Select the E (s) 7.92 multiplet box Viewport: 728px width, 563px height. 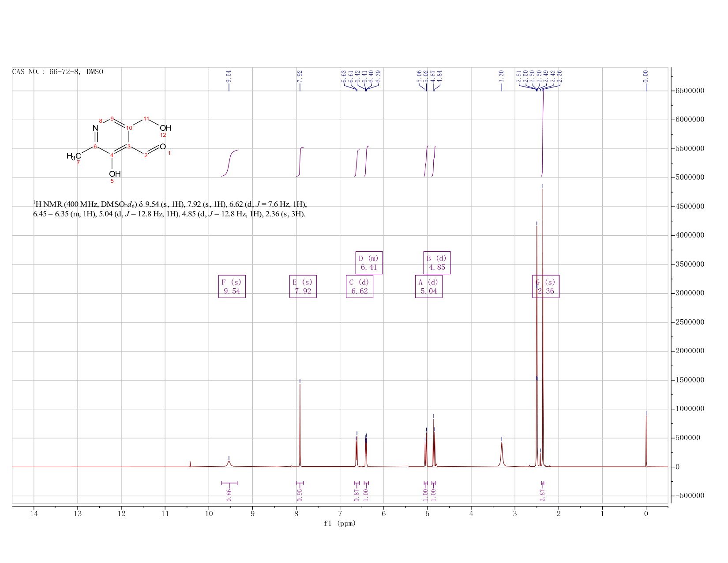pyautogui.click(x=303, y=287)
